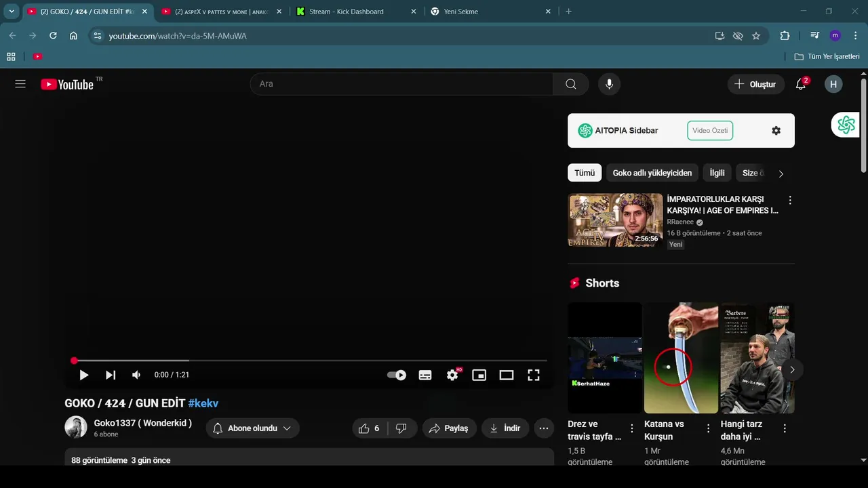Select the Tümü filter chip
This screenshot has height=488, width=868.
coord(585,173)
